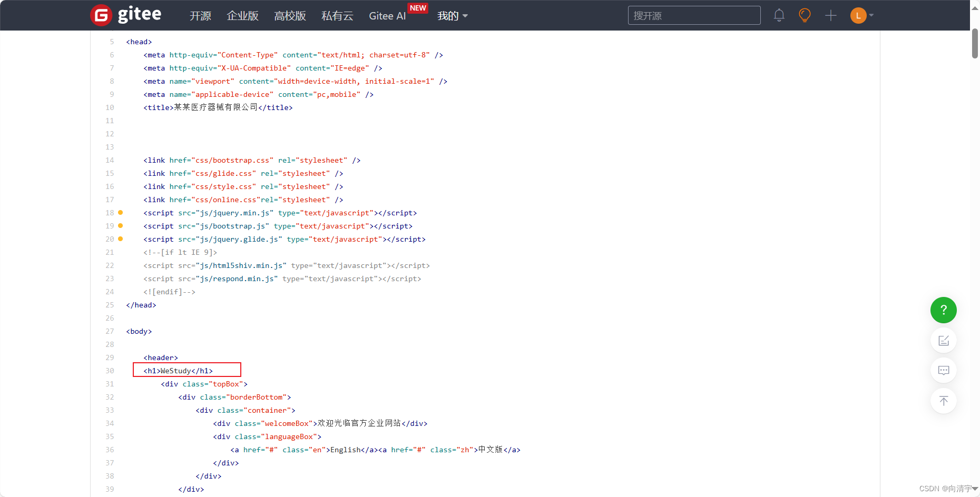980x497 pixels.
Task: Click the css/bootstrap.css link line
Action: coord(252,160)
